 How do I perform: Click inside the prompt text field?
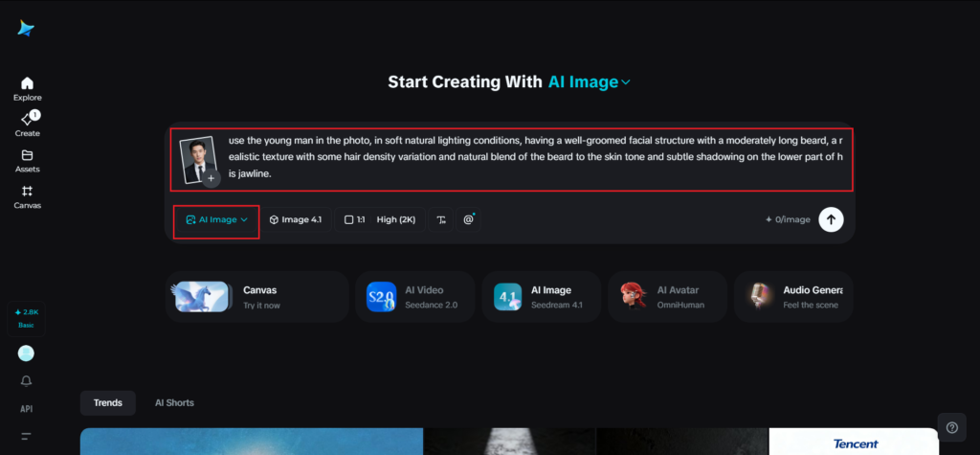click(x=536, y=157)
